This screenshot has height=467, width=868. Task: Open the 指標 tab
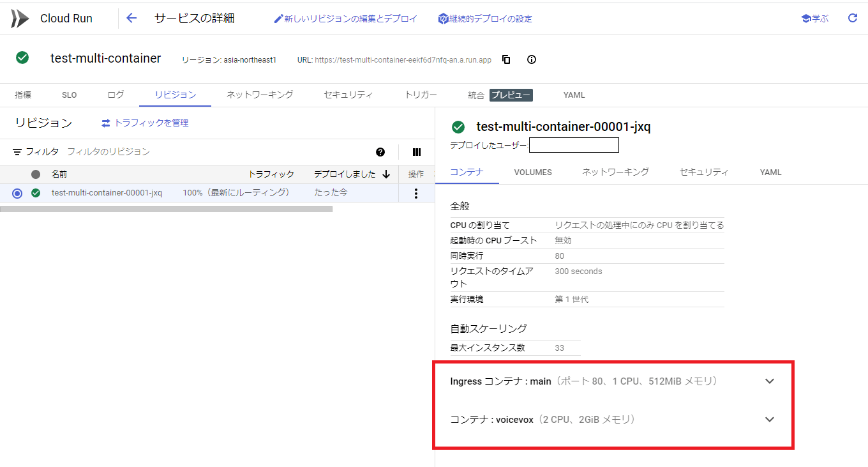click(23, 95)
